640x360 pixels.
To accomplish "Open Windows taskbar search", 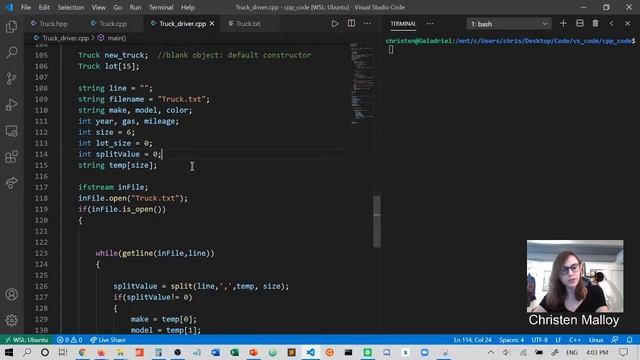I will (27, 352).
